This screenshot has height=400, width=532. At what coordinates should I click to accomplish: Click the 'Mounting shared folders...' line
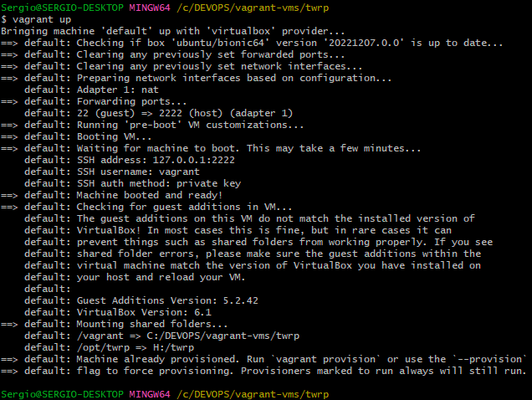pyautogui.click(x=152, y=324)
